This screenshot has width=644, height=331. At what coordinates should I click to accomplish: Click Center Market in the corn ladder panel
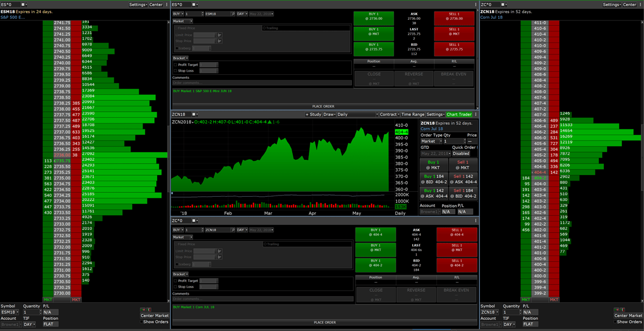coord(628,316)
